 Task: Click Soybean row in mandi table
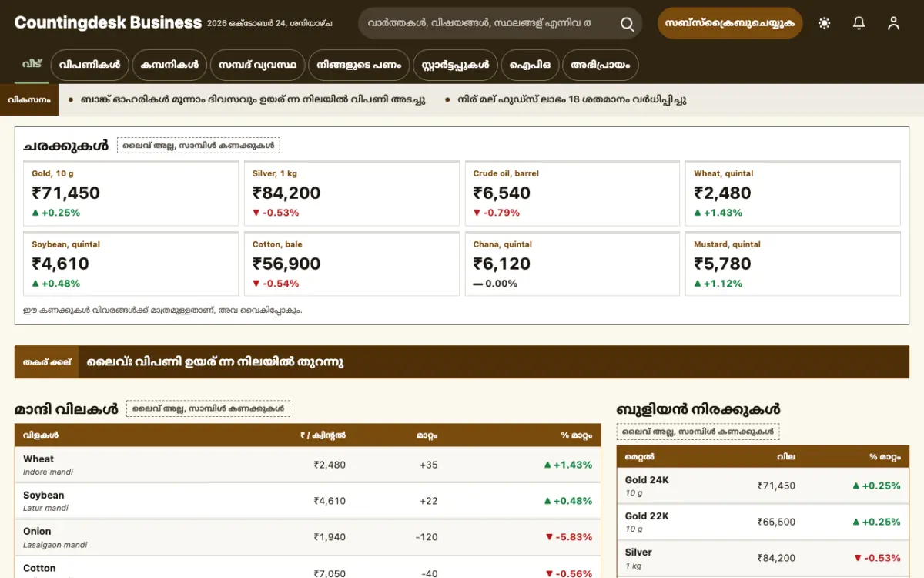tap(308, 501)
